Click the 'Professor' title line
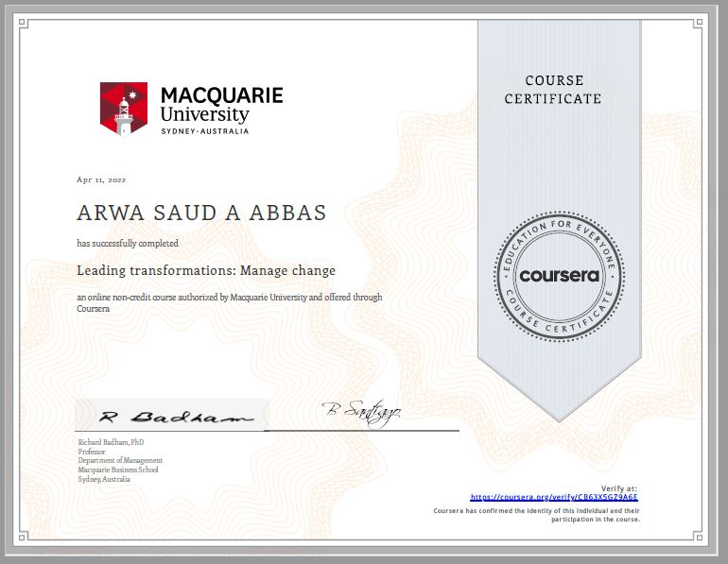The height and width of the screenshot is (564, 728). click(92, 452)
